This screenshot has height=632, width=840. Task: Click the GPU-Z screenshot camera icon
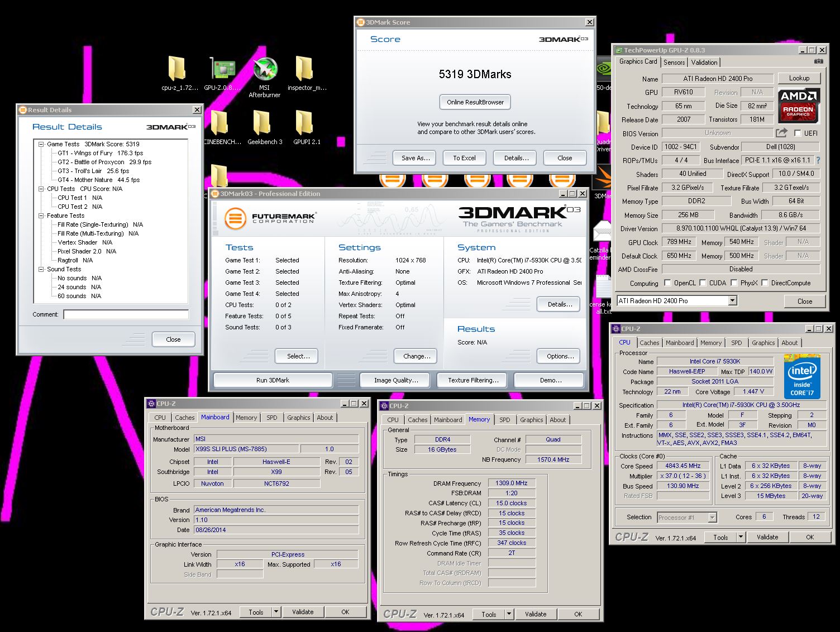(x=818, y=61)
